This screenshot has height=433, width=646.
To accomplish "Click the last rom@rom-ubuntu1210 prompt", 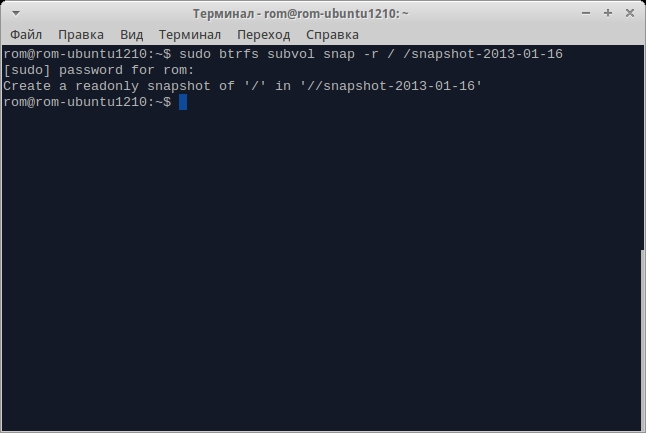I will [87, 102].
